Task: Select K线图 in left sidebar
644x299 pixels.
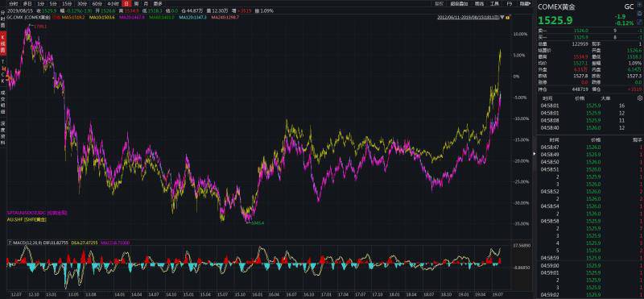Action: pos(3,44)
